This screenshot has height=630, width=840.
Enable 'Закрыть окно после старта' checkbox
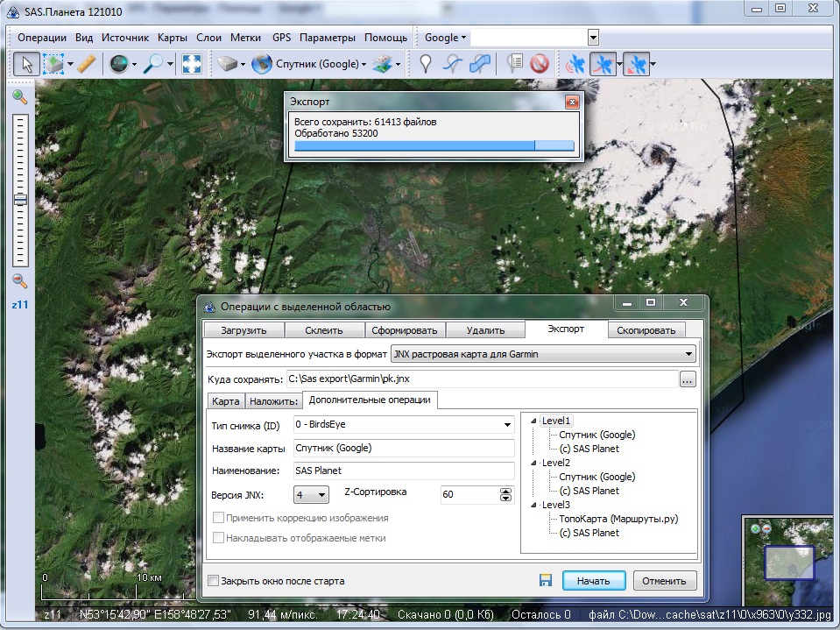click(x=213, y=581)
